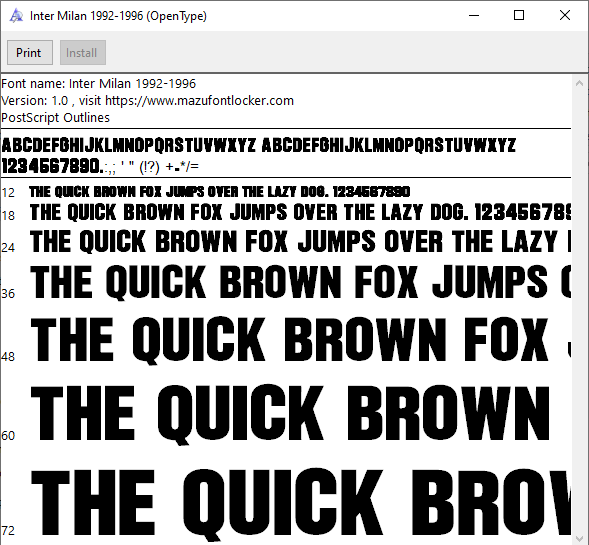Click the window title text
Image resolution: width=589 pixels, height=545 pixels.
tap(118, 16)
